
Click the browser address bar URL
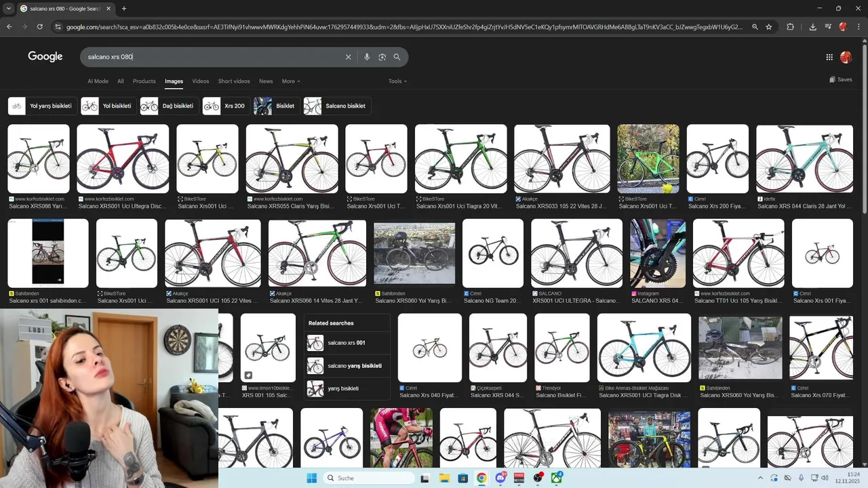404,26
